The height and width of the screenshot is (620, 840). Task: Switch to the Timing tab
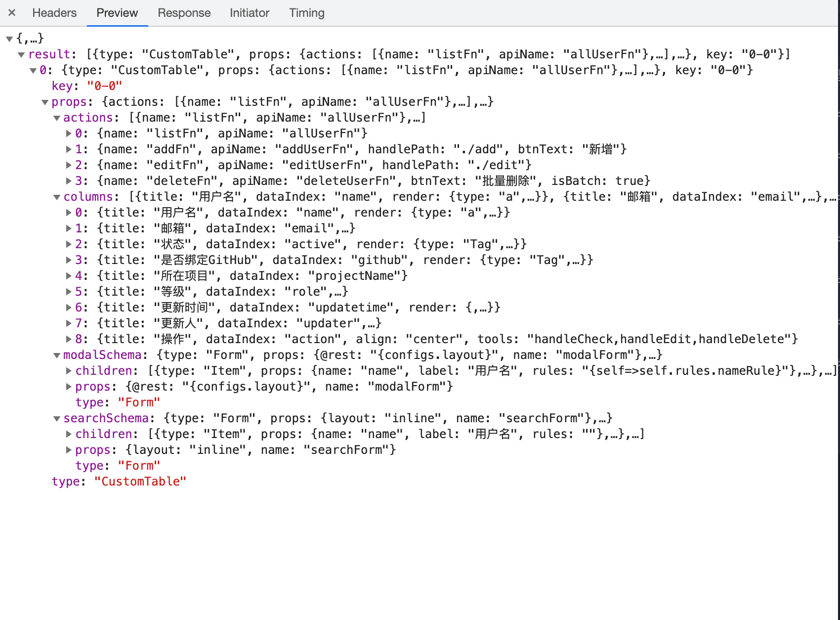coord(307,13)
